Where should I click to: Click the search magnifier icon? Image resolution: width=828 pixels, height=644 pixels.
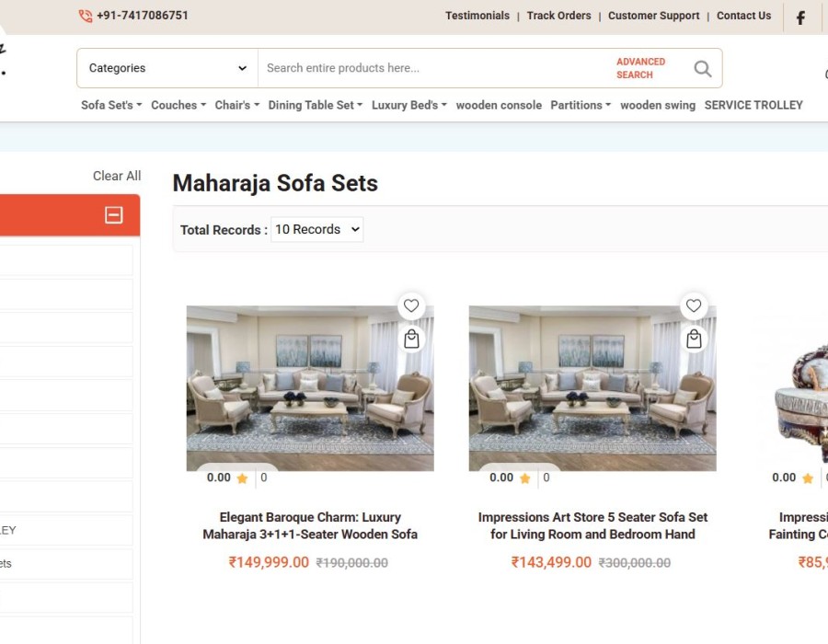[x=703, y=68]
